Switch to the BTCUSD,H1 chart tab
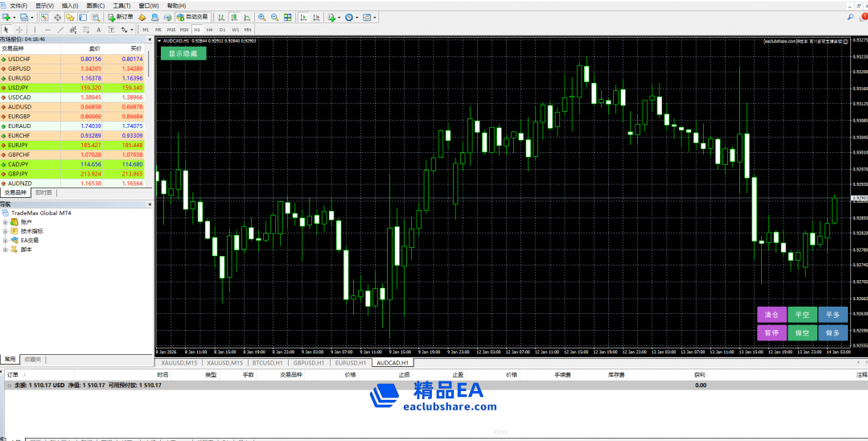The height and width of the screenshot is (441, 868). click(x=267, y=363)
